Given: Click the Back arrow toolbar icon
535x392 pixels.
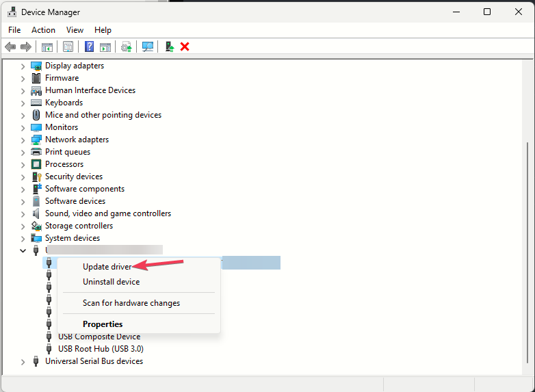Looking at the screenshot, I should (x=10, y=47).
